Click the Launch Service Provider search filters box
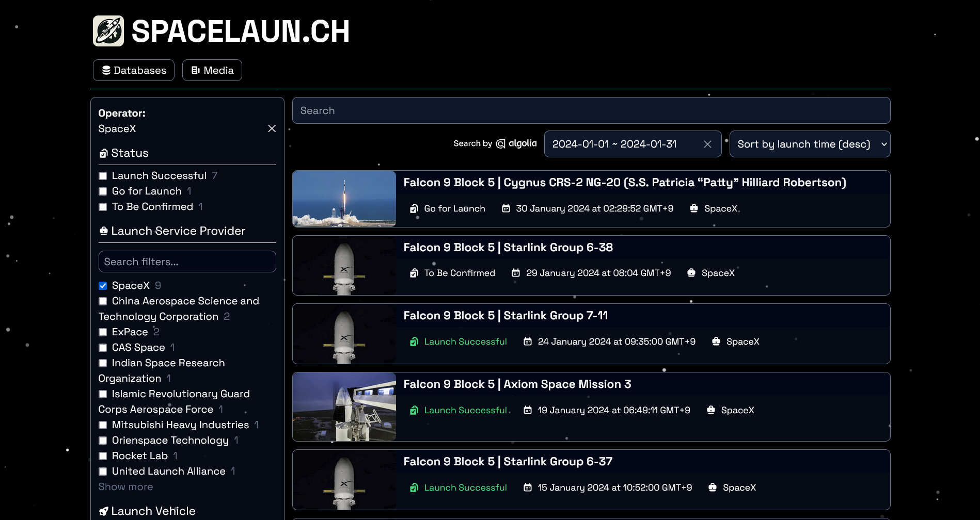The height and width of the screenshot is (520, 980). [x=187, y=262]
